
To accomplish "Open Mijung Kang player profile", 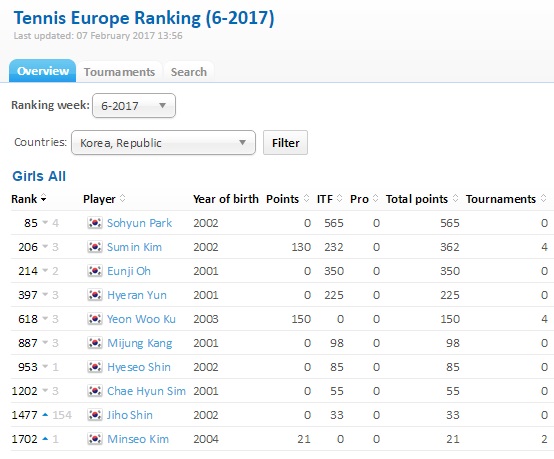I will pyautogui.click(x=140, y=343).
